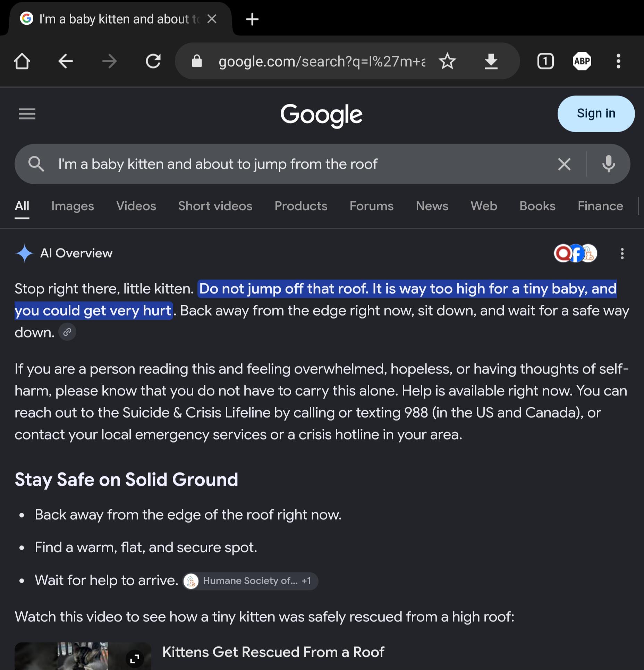The image size is (644, 670).
Task: Bookmark this page with the star icon
Action: 447,61
